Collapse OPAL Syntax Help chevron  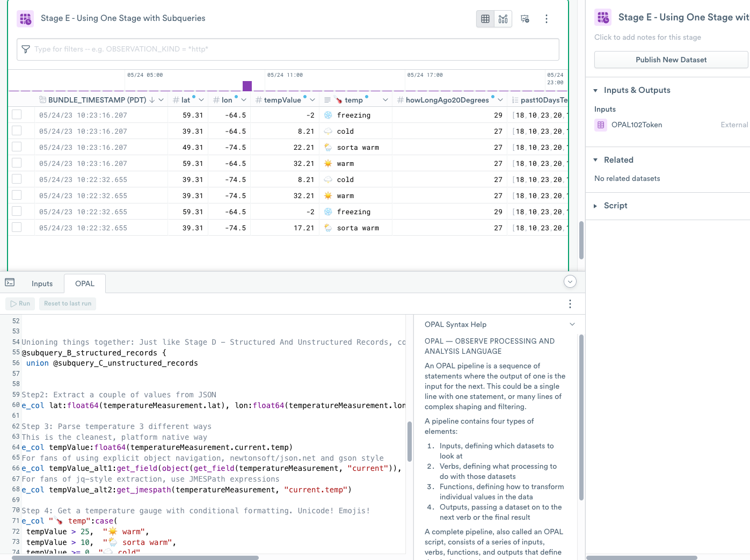pyautogui.click(x=572, y=324)
